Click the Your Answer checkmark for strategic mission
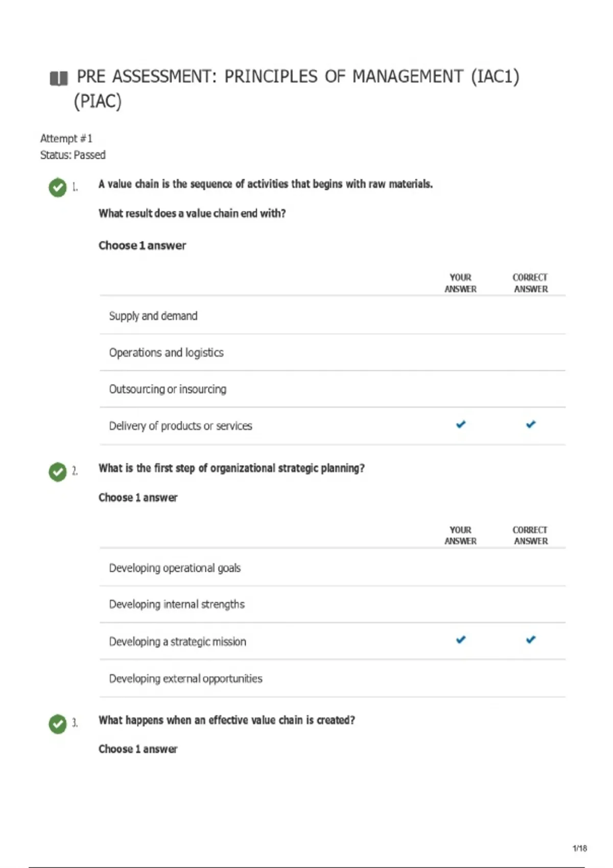This screenshot has width=613, height=868. (x=461, y=639)
